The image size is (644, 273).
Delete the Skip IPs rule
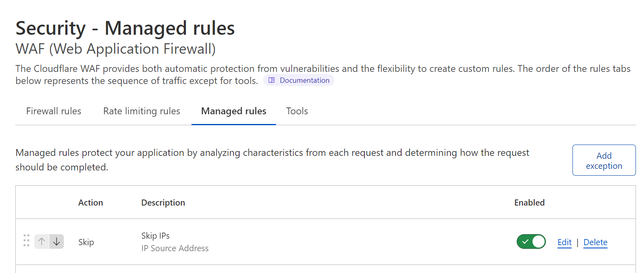[x=595, y=242]
